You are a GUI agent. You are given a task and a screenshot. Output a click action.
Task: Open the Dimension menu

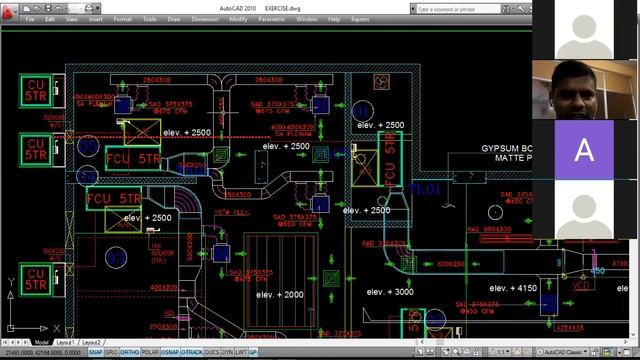point(205,19)
